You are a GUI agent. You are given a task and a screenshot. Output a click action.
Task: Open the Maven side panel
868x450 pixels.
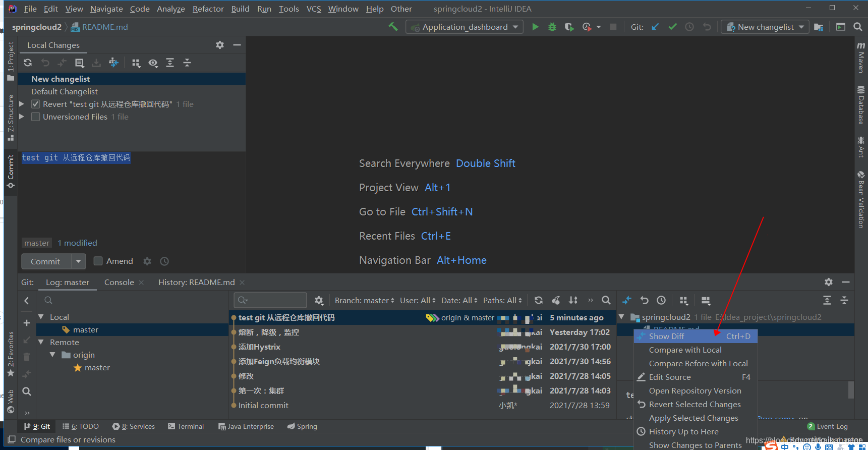(x=861, y=58)
